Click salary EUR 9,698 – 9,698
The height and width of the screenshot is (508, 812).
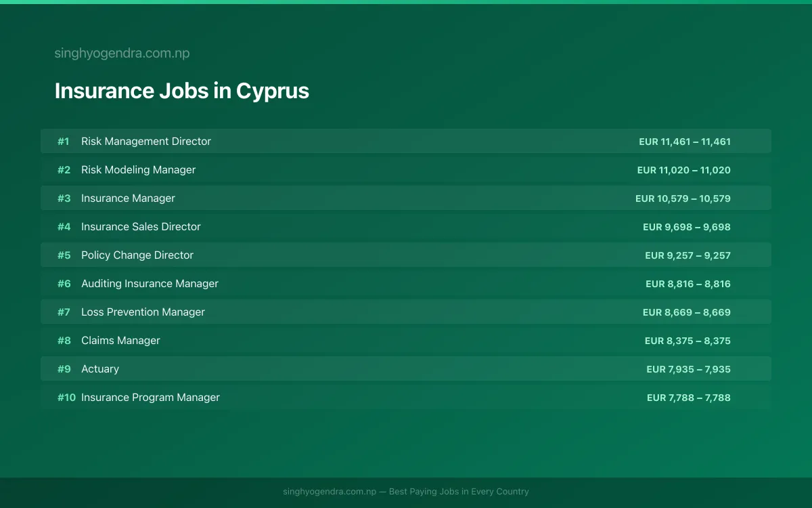pos(687,227)
